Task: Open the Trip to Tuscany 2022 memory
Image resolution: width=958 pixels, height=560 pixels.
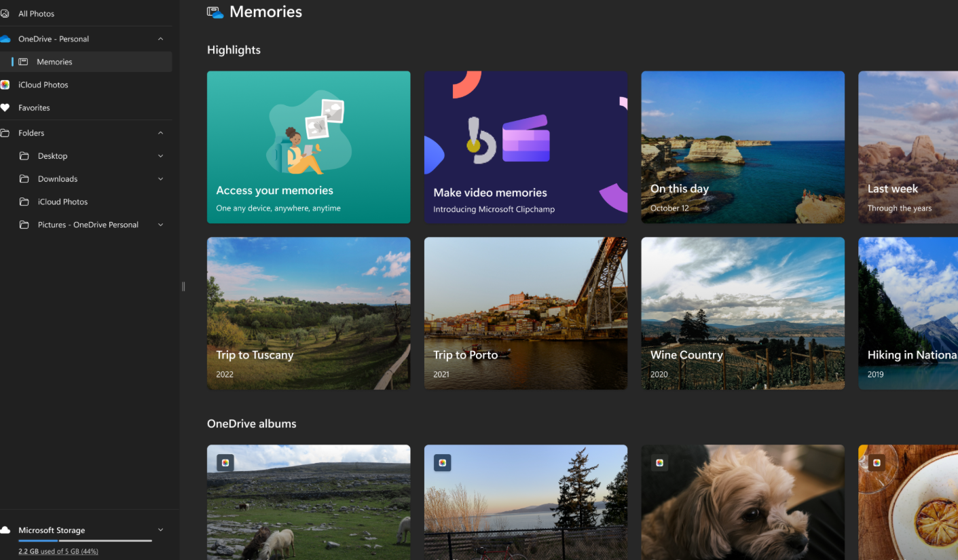Action: [x=308, y=313]
